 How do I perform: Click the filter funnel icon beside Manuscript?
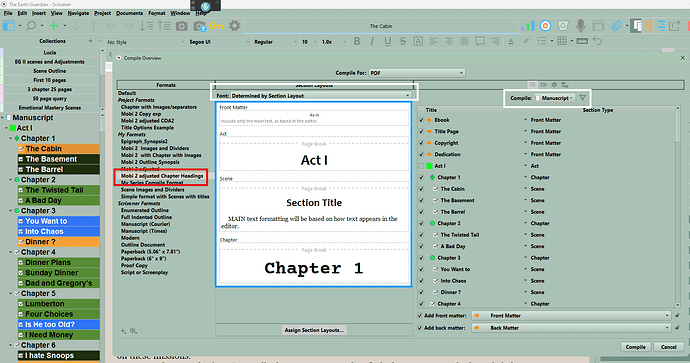click(582, 98)
